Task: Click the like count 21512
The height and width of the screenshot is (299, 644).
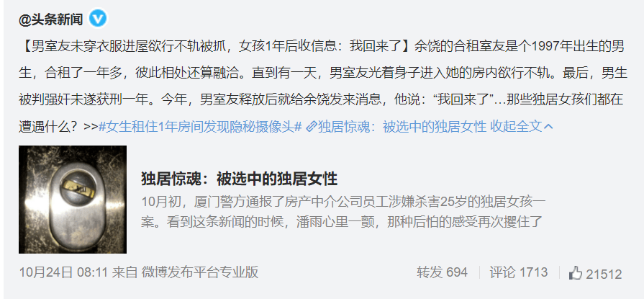Action: (x=604, y=274)
